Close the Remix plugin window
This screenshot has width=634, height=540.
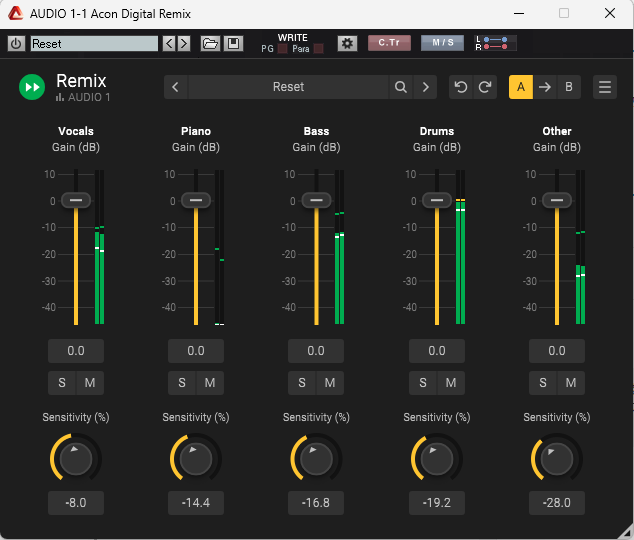[610, 13]
